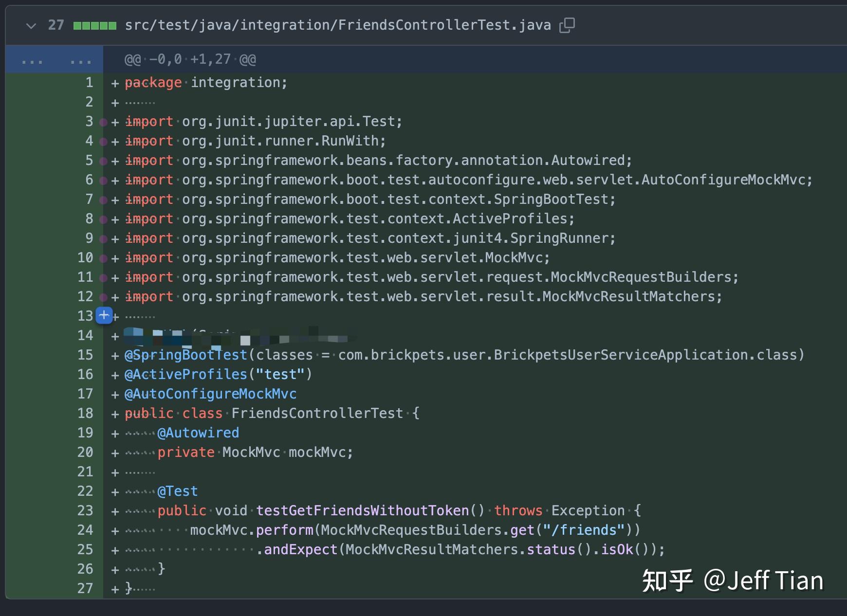Click the import org.junit.jupiter.api.Test line
The image size is (847, 616).
(263, 121)
